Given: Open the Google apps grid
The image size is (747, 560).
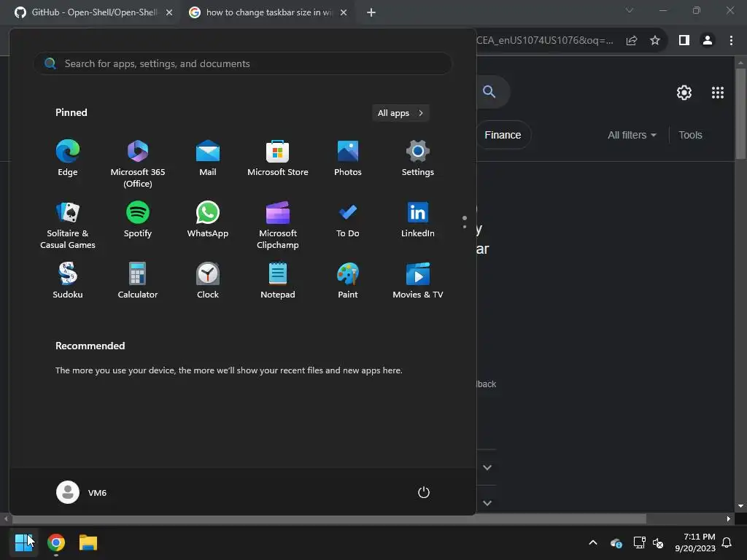Looking at the screenshot, I should (x=718, y=93).
